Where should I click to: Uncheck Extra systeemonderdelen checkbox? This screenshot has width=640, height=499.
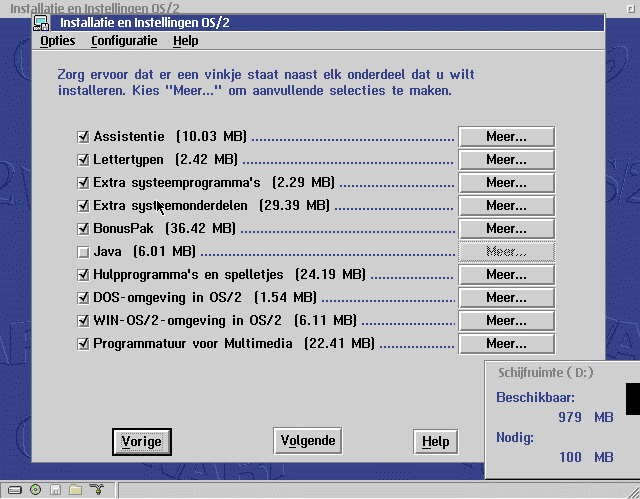pyautogui.click(x=83, y=206)
